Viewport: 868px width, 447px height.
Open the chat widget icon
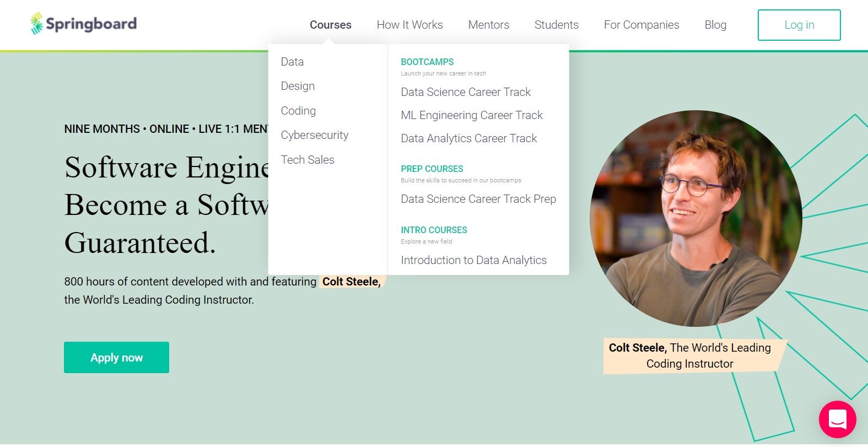(x=837, y=419)
